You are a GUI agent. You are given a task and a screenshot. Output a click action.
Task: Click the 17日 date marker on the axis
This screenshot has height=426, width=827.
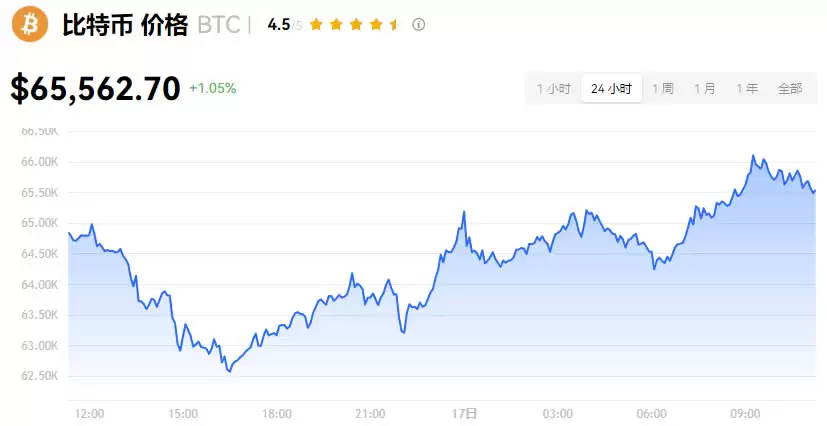point(464,413)
